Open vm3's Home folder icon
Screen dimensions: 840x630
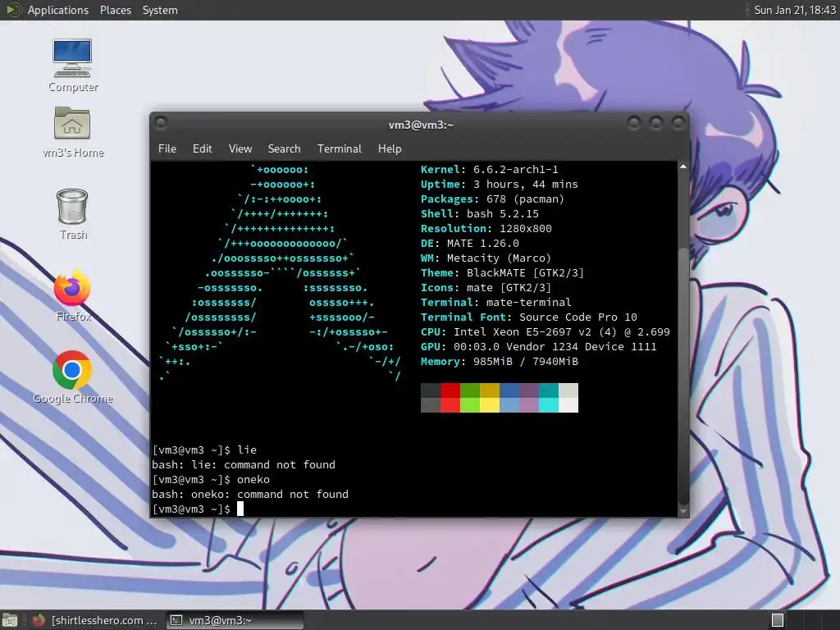click(72, 131)
